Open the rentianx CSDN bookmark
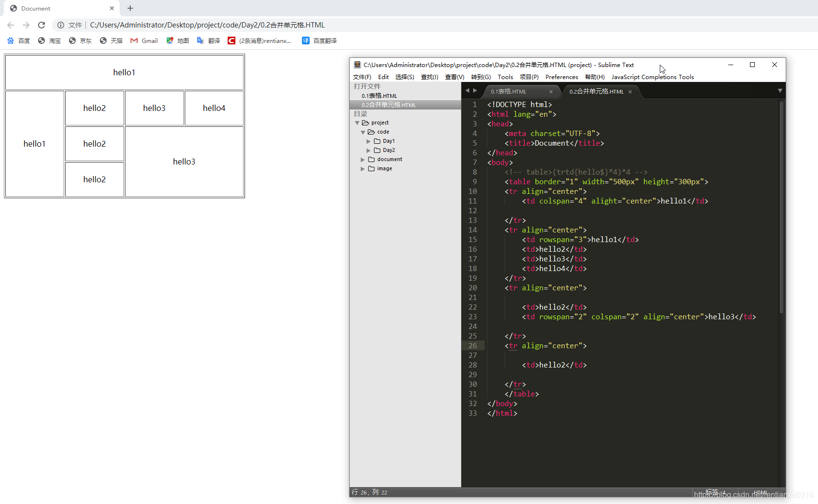The image size is (818, 504). tap(259, 41)
